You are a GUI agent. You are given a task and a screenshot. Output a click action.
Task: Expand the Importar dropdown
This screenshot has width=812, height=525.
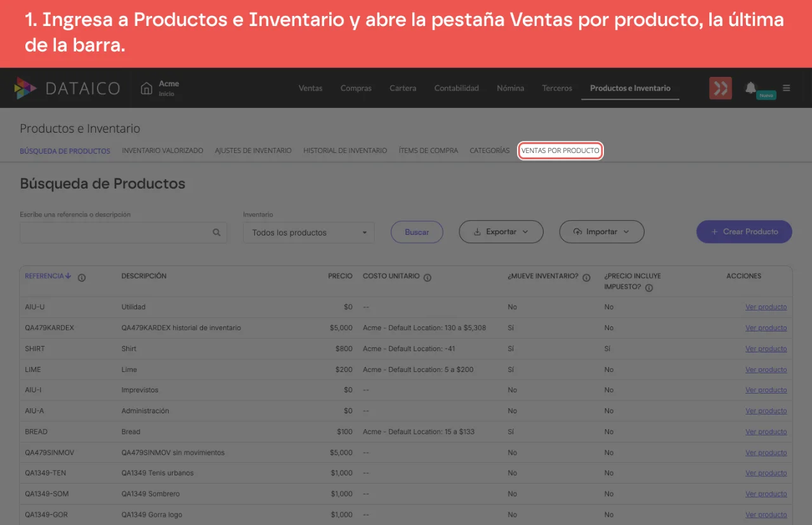[x=601, y=232]
